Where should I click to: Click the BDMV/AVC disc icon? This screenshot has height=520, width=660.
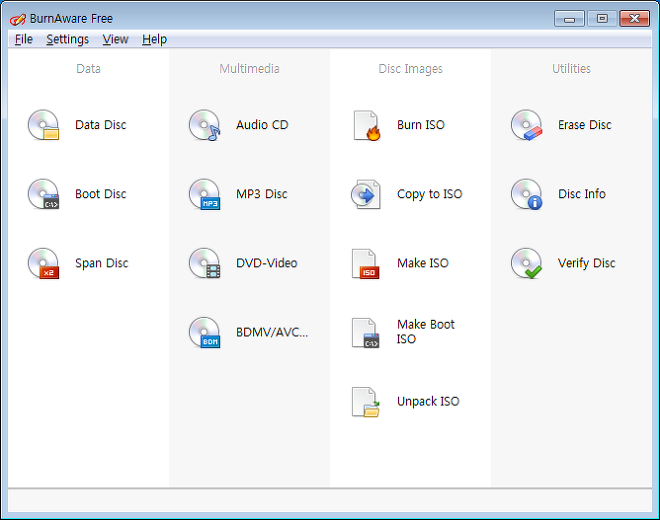[x=205, y=333]
